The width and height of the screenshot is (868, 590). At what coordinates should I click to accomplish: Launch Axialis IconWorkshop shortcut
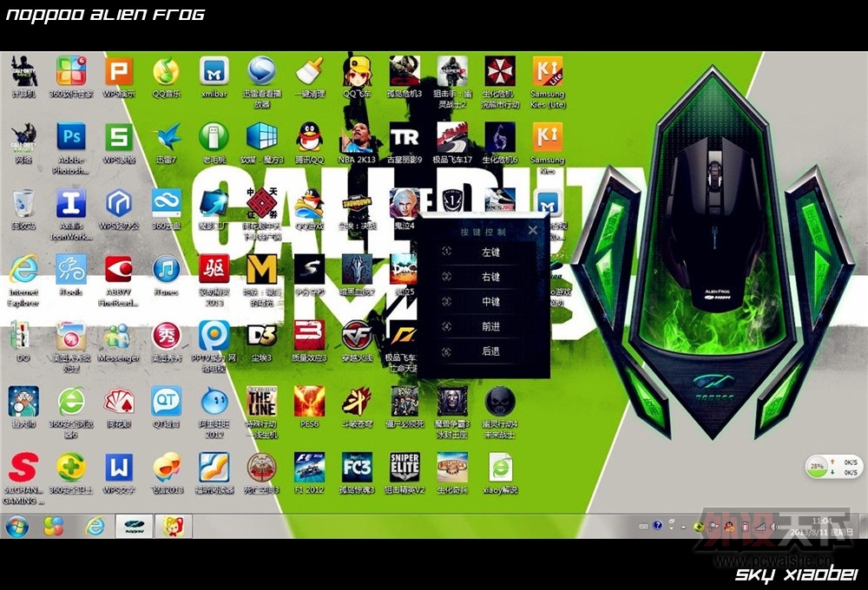click(71, 203)
